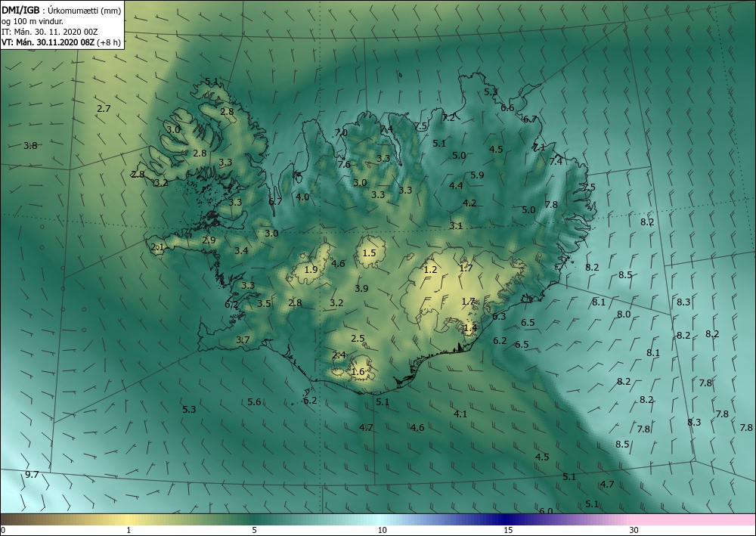The height and width of the screenshot is (536, 756).
Task: Click the pale yellow segment of the colour bar
Action: click(x=129, y=519)
